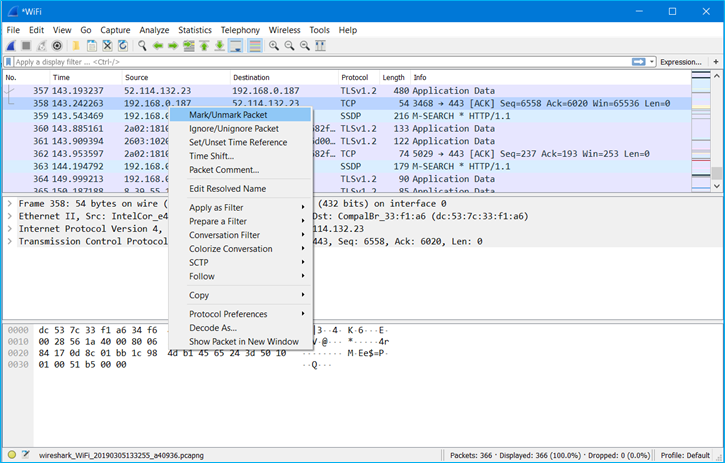725x463 pixels.
Task: Go to specified packet icon
Action: (189, 45)
